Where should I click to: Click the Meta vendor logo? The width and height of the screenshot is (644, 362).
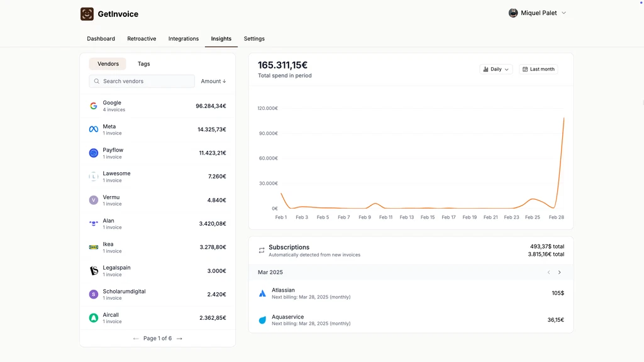click(x=94, y=129)
